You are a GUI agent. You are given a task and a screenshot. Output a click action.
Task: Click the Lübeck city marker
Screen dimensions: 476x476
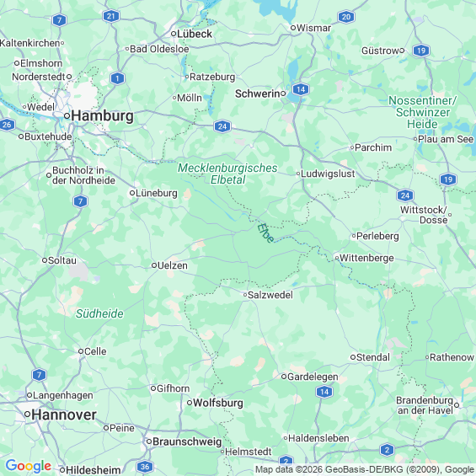pos(174,34)
